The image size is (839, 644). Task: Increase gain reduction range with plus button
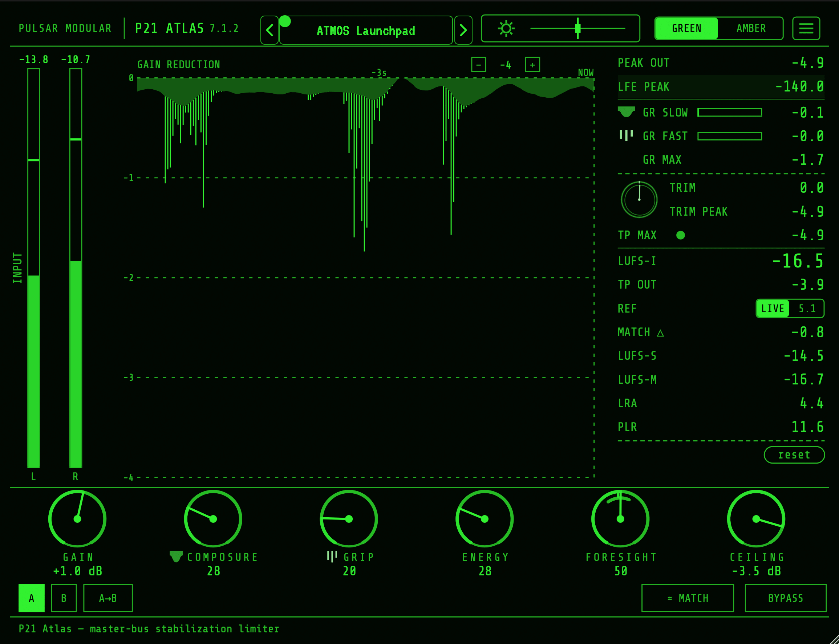532,64
